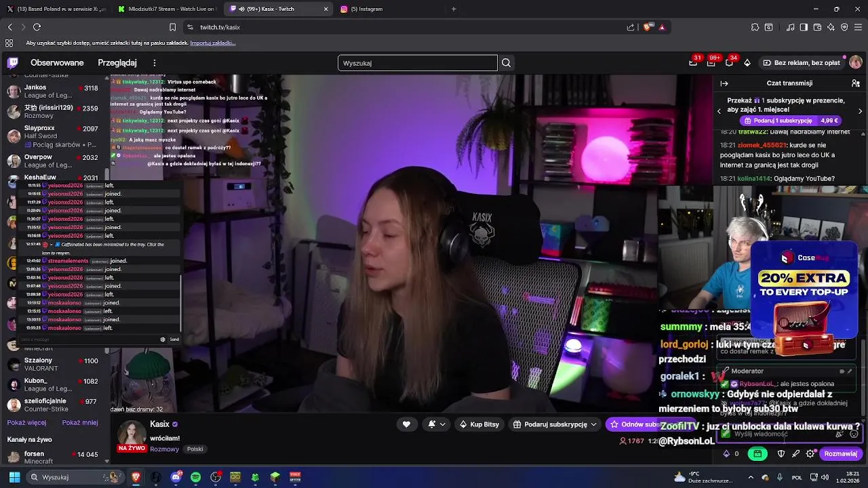The height and width of the screenshot is (488, 868).
Task: Open the Get Bits diamond icon
Action: coord(747,63)
